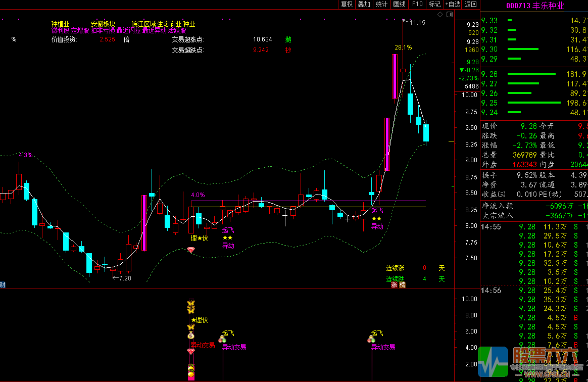Click the 财 icon at left edge

tap(3, 285)
